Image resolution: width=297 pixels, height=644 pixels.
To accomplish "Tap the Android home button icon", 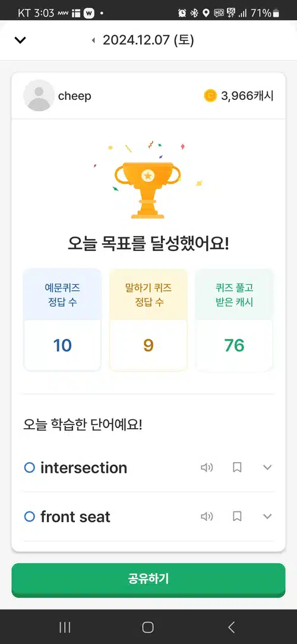I will pos(148,627).
